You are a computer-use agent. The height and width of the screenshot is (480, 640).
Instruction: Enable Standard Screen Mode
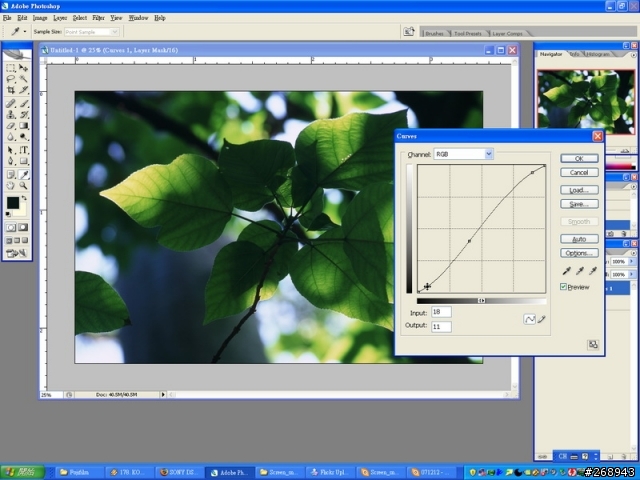click(9, 240)
